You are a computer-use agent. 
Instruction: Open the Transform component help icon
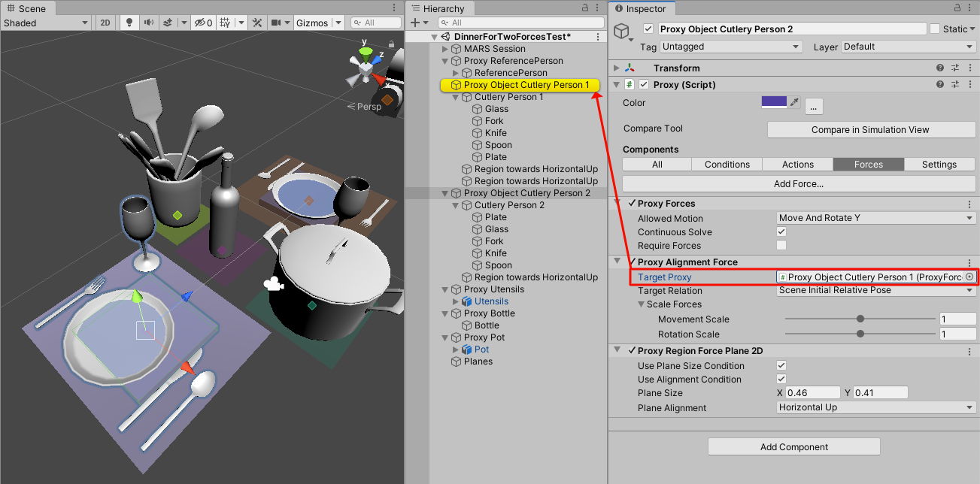click(x=939, y=68)
